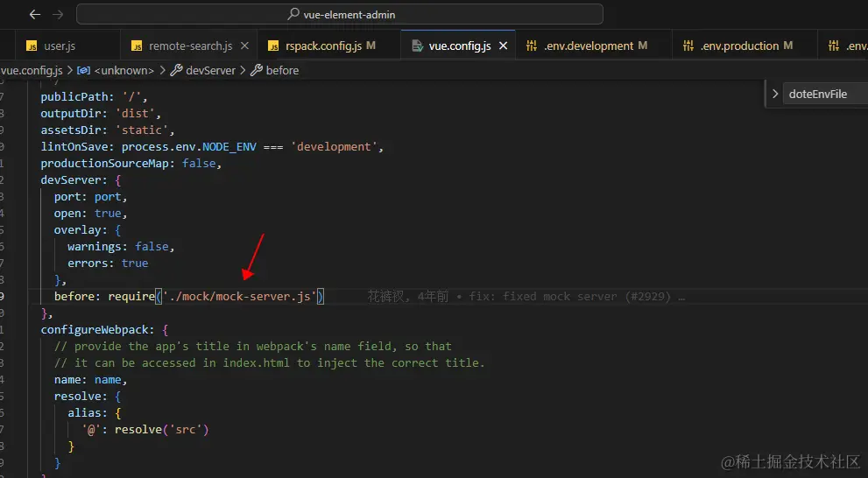Close the vue.config.js tab
The width and height of the screenshot is (868, 478).
504,46
